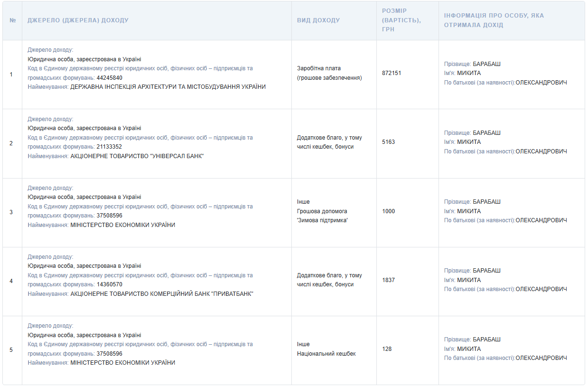Screen dimensions: 588x387
Task: Click registry code 21133352
Action: click(x=109, y=147)
